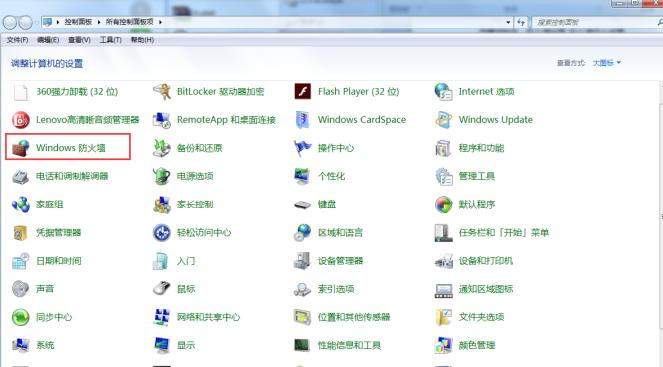Expand the arrow after 控制面板 breadcrumb
Image resolution: width=663 pixels, height=367 pixels.
[99, 22]
